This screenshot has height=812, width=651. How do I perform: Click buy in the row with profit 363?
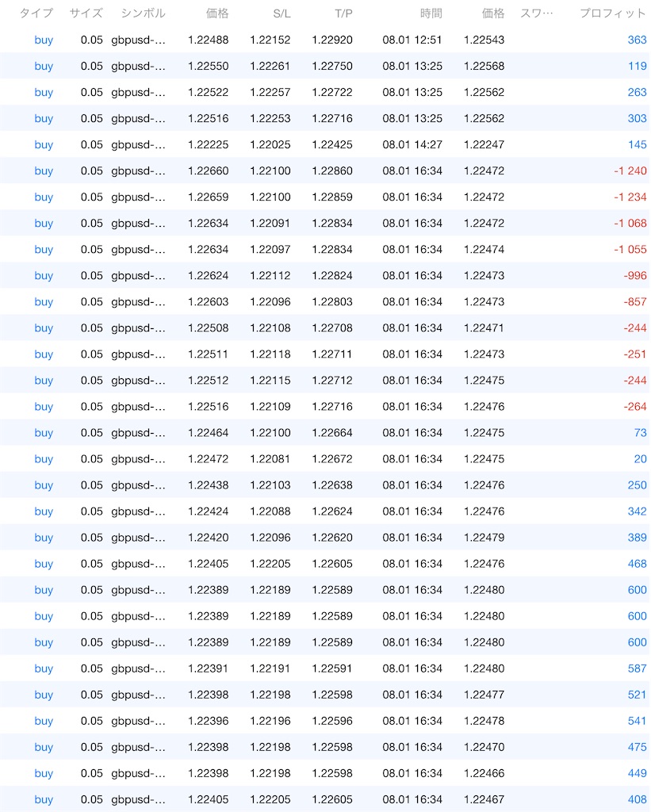tap(44, 40)
